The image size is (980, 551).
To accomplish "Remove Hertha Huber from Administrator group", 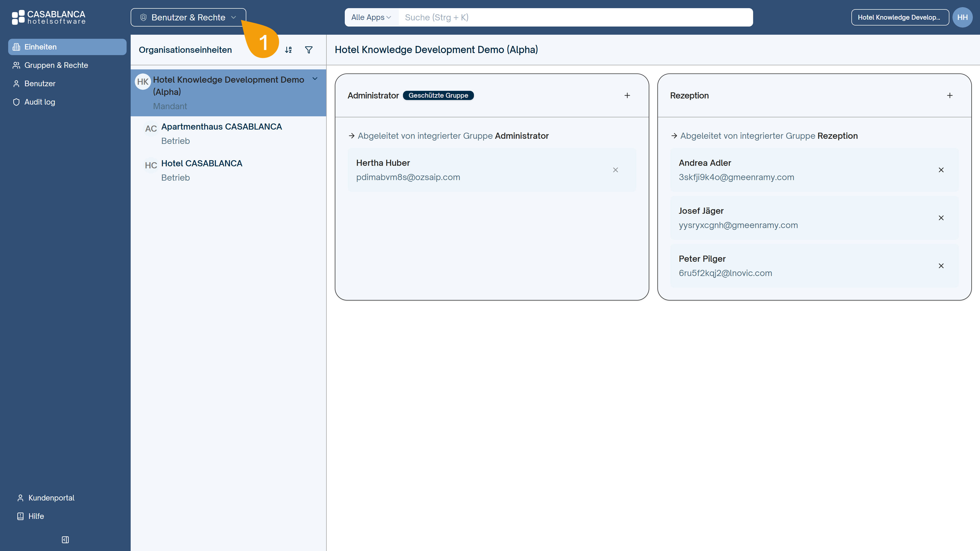I will (616, 170).
